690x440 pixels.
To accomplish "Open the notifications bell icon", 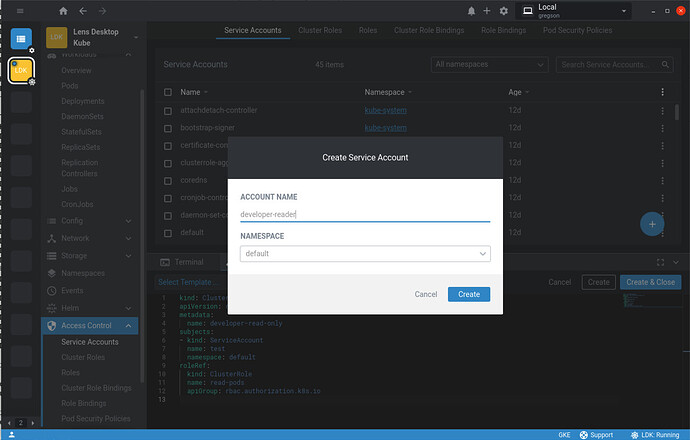I will (x=471, y=11).
